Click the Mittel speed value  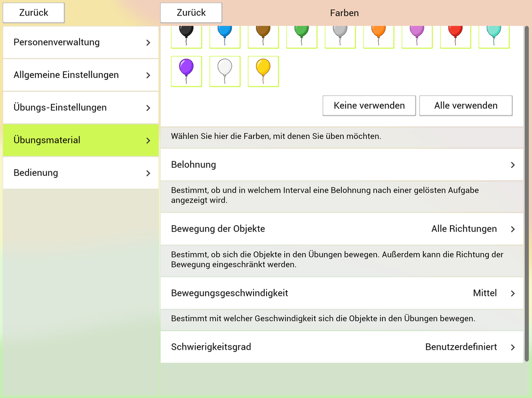[x=485, y=293]
